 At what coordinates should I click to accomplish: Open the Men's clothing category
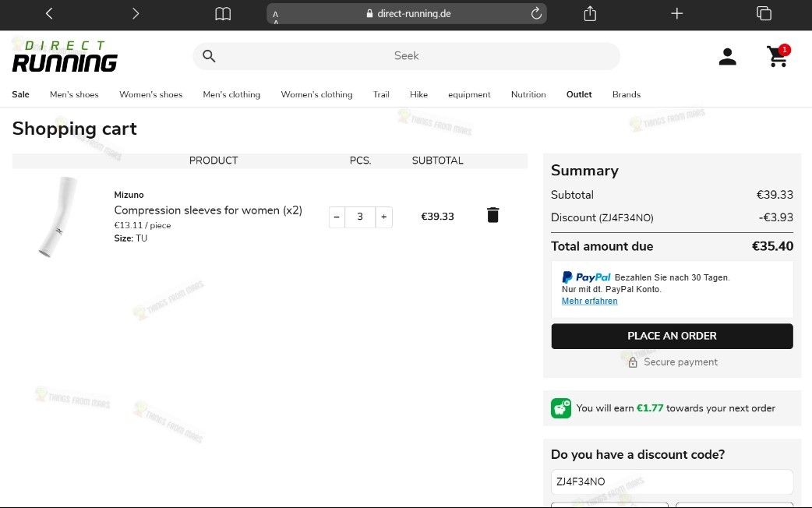tap(231, 94)
